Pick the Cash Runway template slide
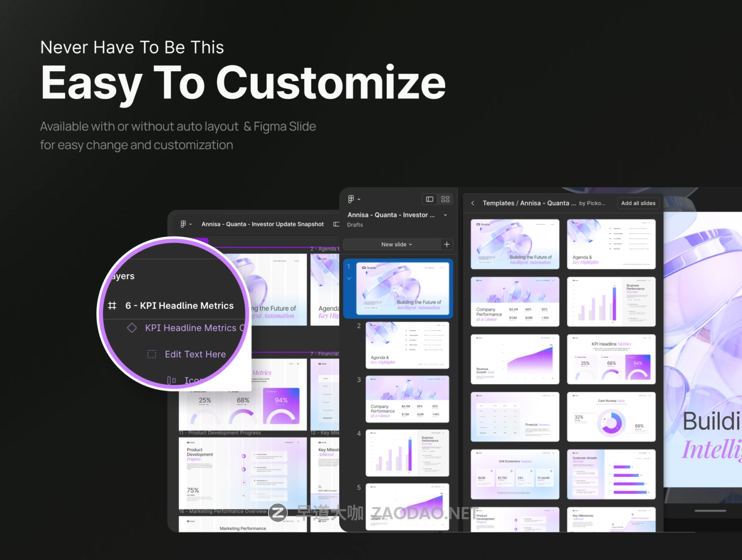Image resolution: width=742 pixels, height=560 pixels. pyautogui.click(x=611, y=417)
